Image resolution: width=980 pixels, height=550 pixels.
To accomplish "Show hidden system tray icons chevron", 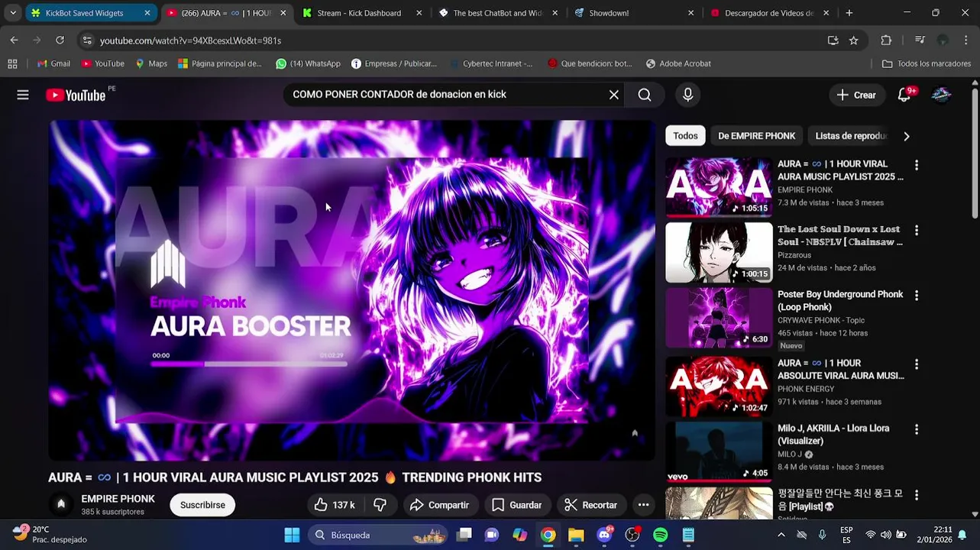I will (781, 535).
